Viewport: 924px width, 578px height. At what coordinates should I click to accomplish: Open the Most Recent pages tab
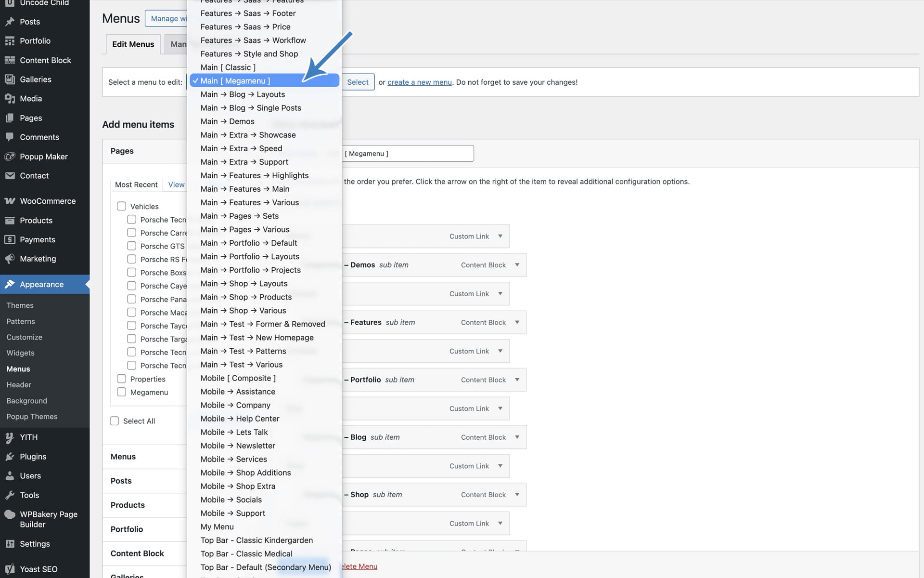click(x=136, y=184)
